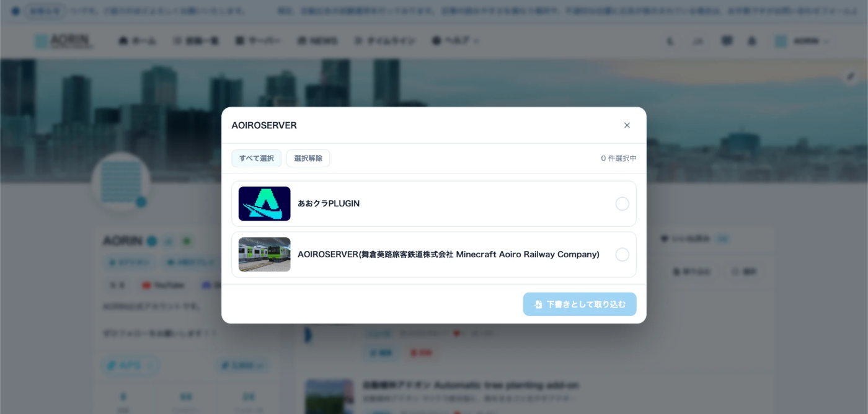Expand the AORIN user account menu
Screen dimensions: 868x414
point(801,41)
